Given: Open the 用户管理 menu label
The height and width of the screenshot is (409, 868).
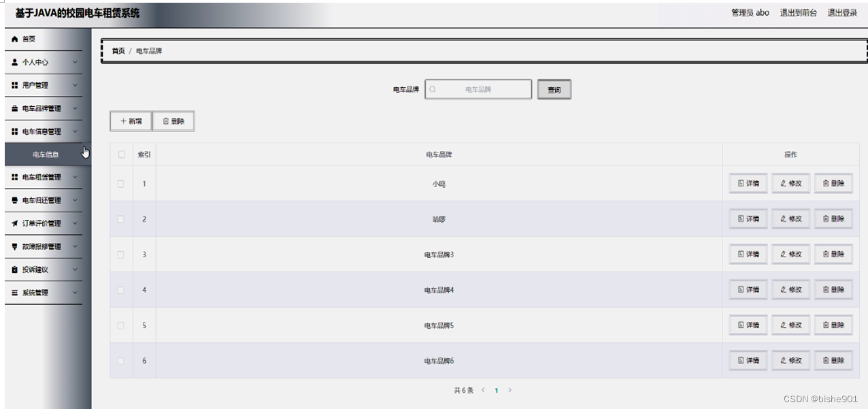Looking at the screenshot, I should (x=35, y=85).
